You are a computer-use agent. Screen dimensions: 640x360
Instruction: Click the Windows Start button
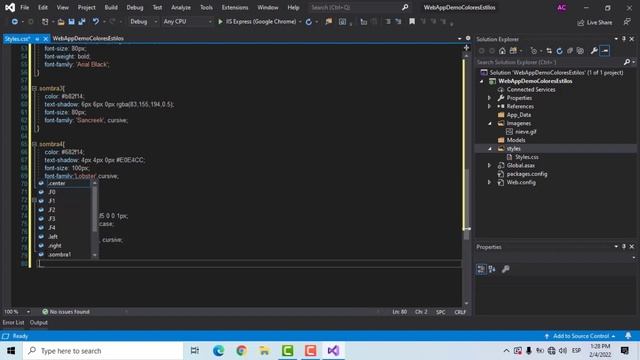[x=11, y=351]
